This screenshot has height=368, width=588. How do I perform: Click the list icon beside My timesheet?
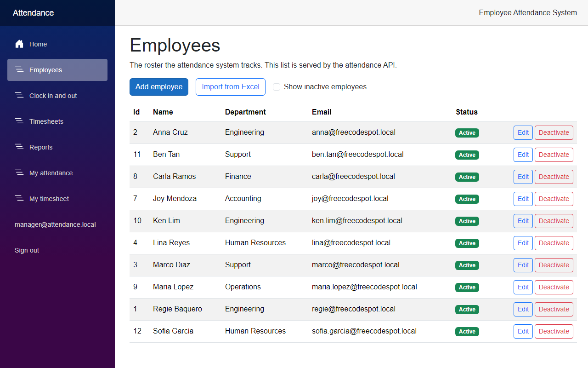coord(19,198)
